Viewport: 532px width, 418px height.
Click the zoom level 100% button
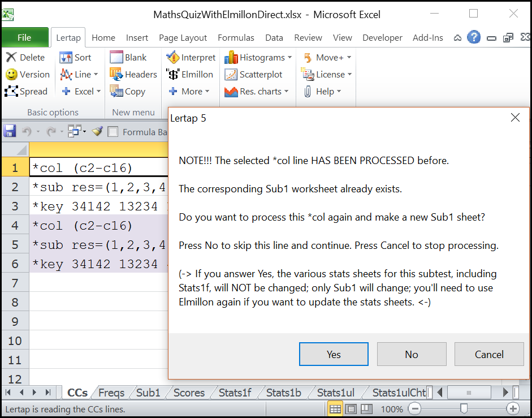[392, 409]
